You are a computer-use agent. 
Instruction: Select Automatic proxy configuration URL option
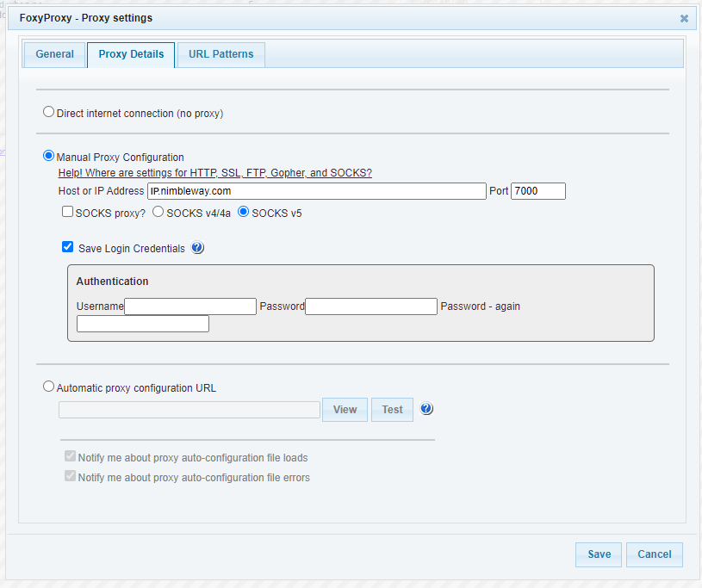point(48,387)
